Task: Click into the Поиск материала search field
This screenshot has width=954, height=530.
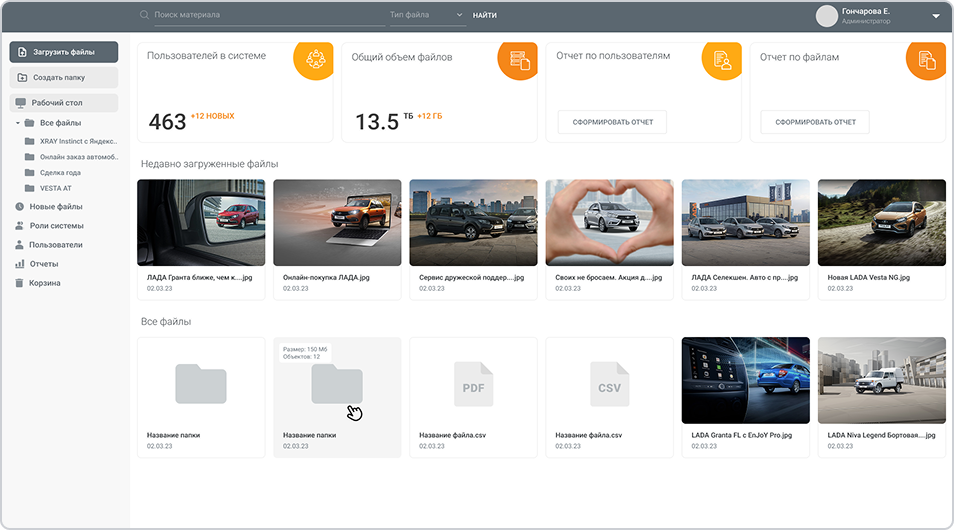Action: [x=265, y=15]
